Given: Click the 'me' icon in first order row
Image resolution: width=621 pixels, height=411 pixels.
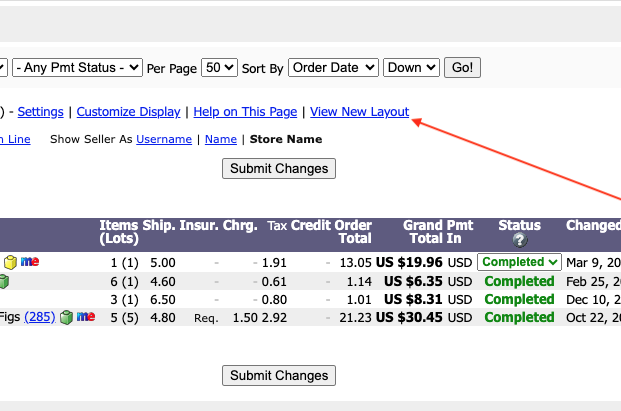Looking at the screenshot, I should click(30, 262).
